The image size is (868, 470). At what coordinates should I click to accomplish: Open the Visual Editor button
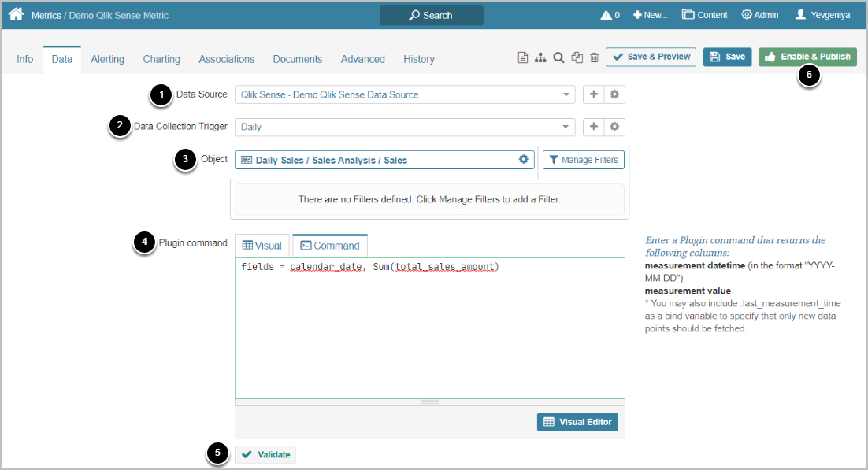click(577, 422)
